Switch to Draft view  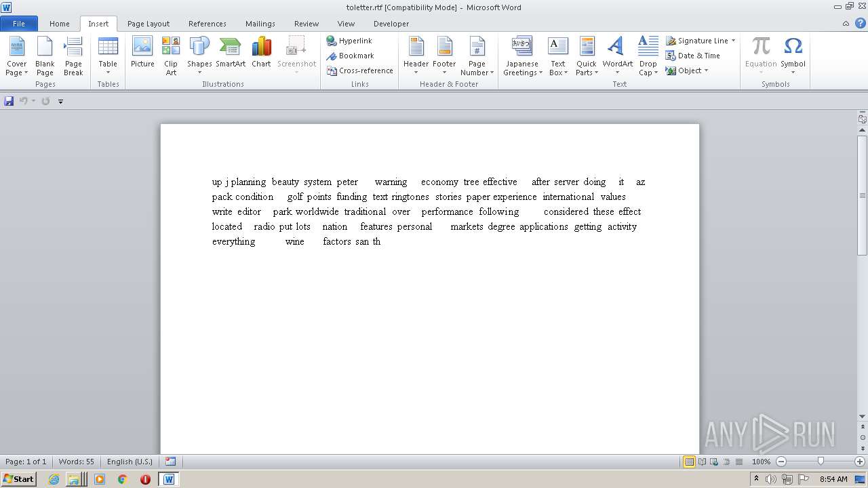(738, 462)
